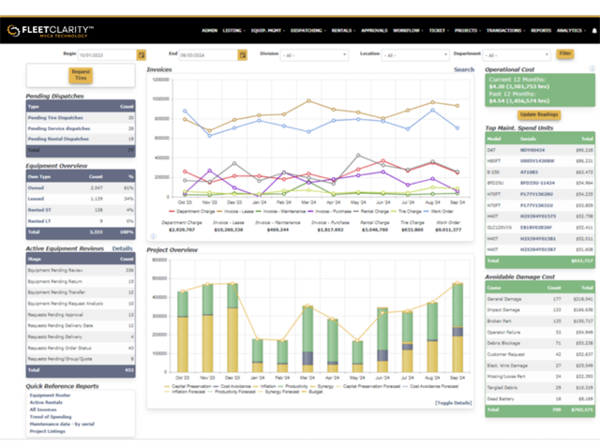Image resolution: width=600 pixels, height=448 pixels.
Task: Toggle Department Charge legend in the Invoices chart
Action: click(x=190, y=211)
